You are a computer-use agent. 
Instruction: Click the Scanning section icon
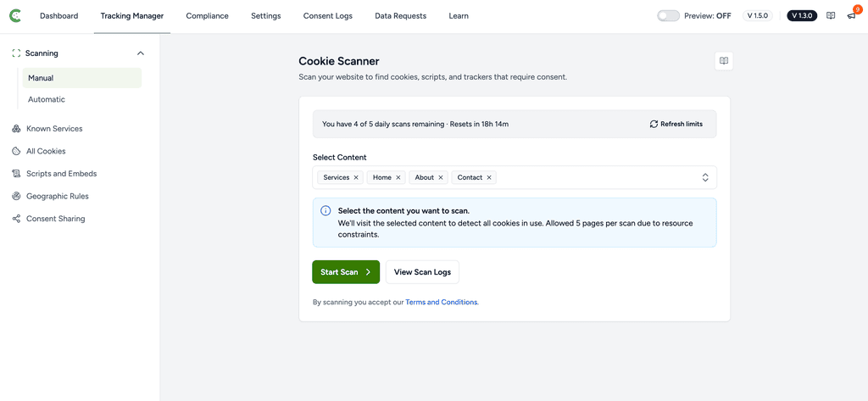pos(16,53)
